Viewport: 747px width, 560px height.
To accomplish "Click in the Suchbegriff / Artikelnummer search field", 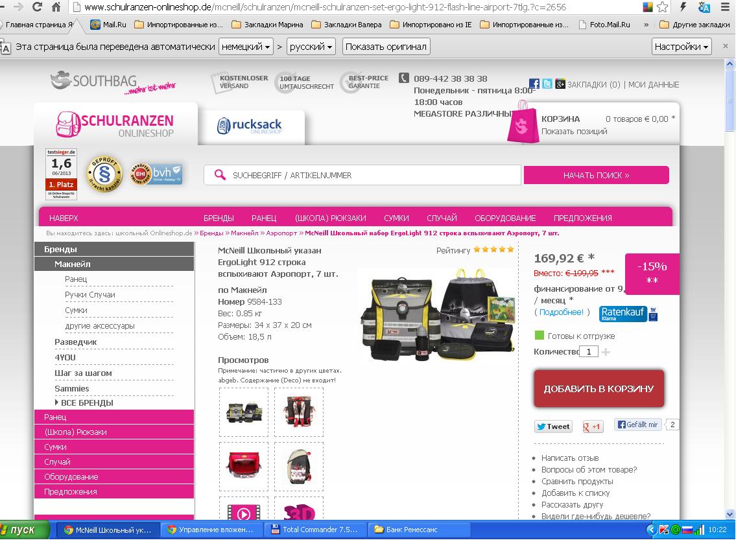I will click(x=362, y=175).
